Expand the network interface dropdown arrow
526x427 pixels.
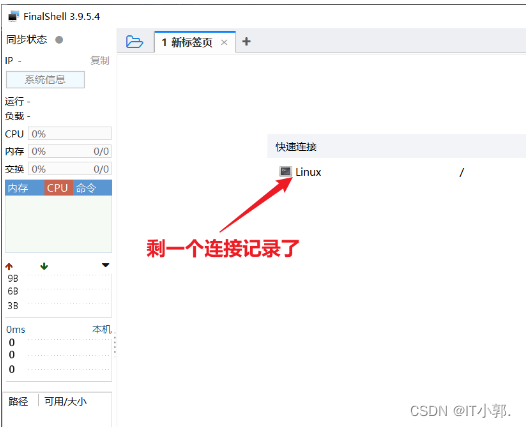106,265
